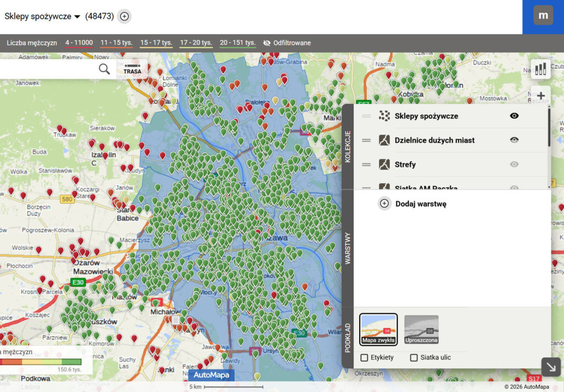Click the Sklepy spożywcze layer dots icon

point(384,116)
